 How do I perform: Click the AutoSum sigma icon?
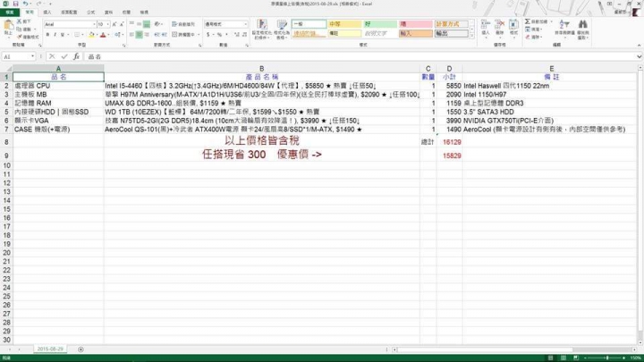(528, 21)
